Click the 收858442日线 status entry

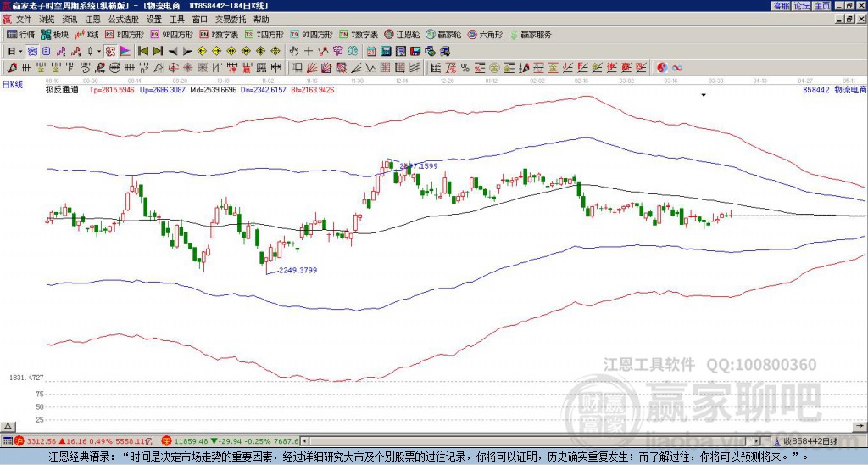click(810, 441)
